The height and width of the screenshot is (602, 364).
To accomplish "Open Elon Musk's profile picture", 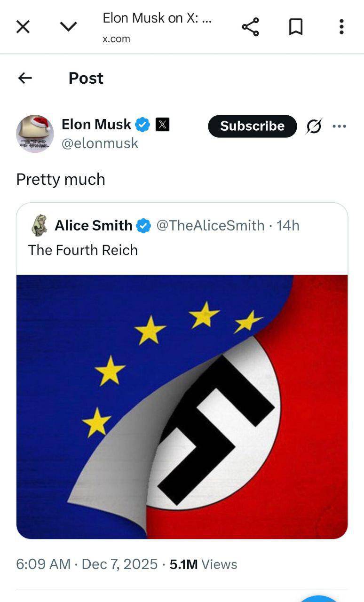I will pos(35,134).
